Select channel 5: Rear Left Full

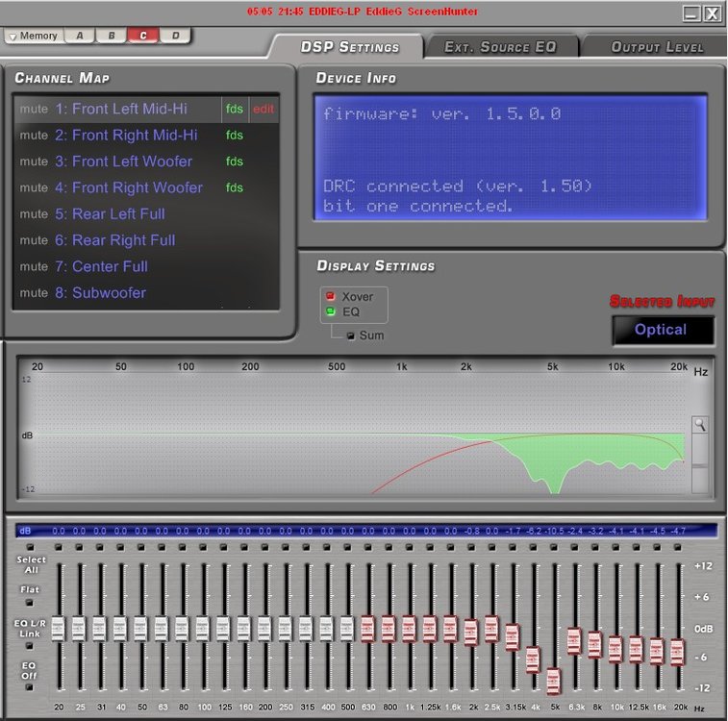(110, 214)
